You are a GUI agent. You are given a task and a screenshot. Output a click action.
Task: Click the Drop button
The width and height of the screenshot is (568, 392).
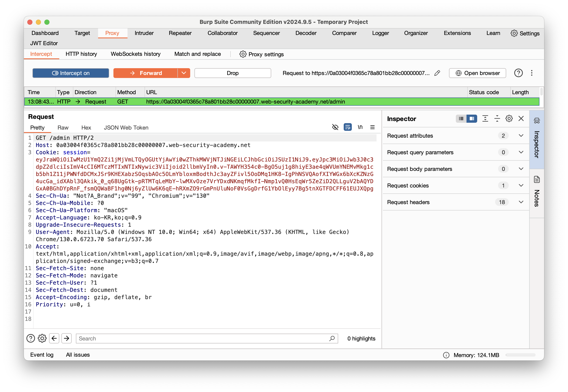click(232, 73)
